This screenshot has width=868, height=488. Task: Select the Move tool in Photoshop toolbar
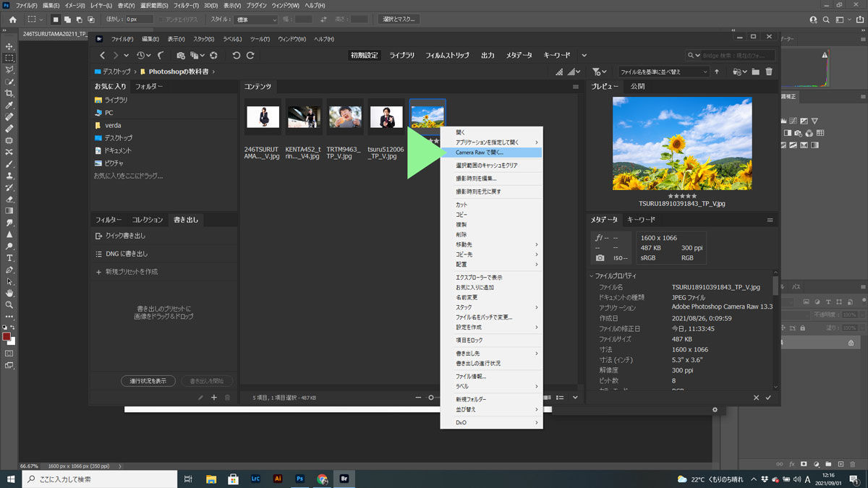[9, 46]
